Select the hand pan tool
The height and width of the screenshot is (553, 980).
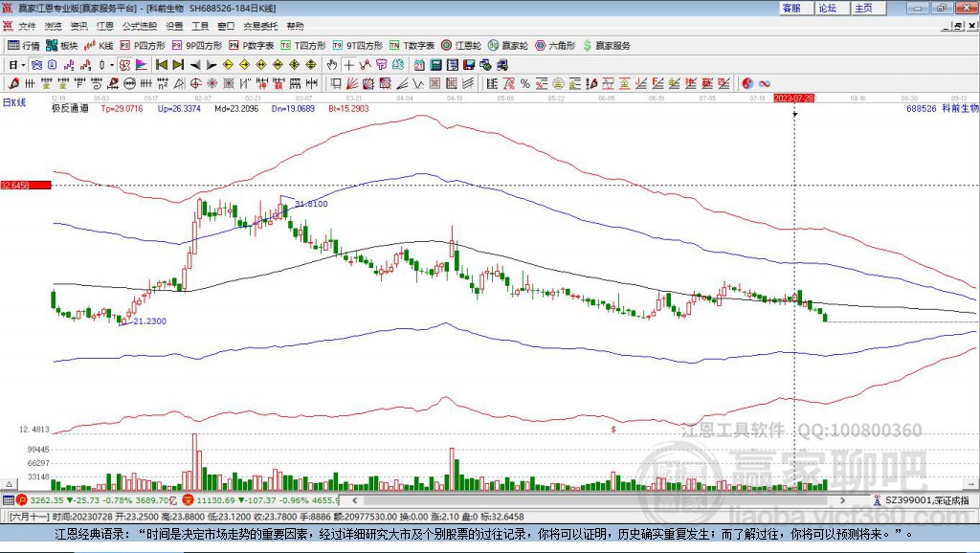(x=332, y=65)
